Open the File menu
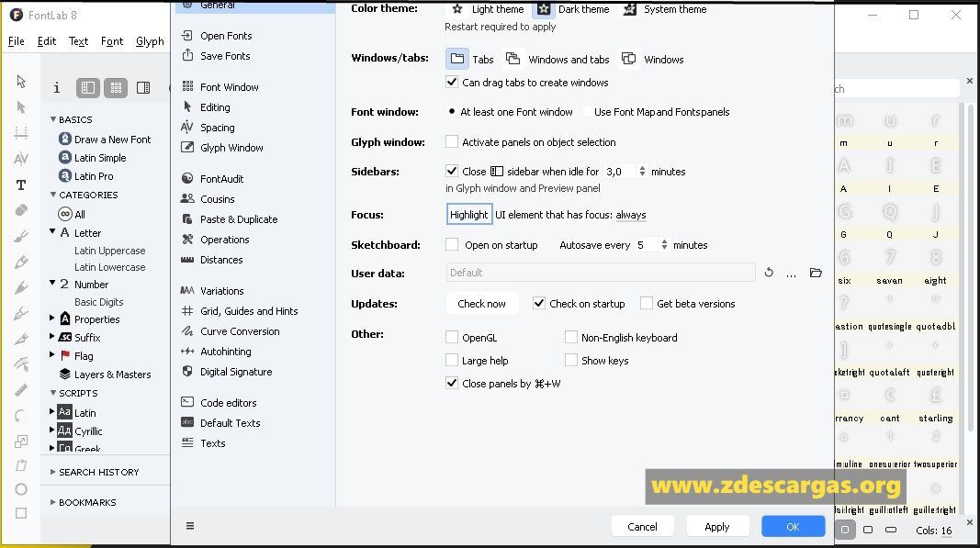The width and height of the screenshot is (980, 548). click(17, 41)
